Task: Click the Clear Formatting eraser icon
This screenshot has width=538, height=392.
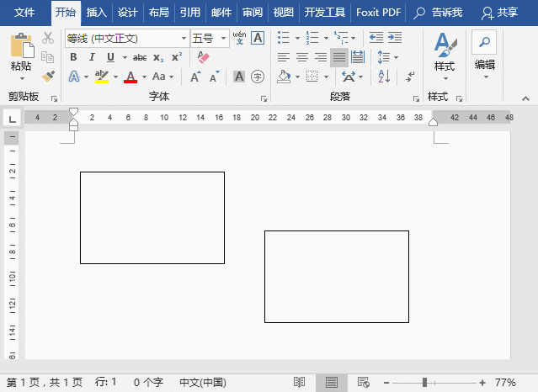Action: pos(202,57)
